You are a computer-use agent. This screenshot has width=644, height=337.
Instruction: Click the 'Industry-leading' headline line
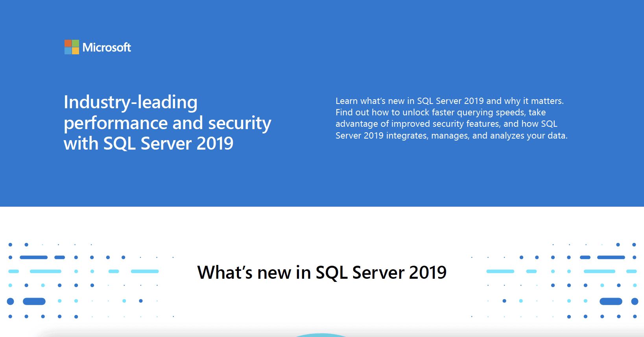coord(131,102)
